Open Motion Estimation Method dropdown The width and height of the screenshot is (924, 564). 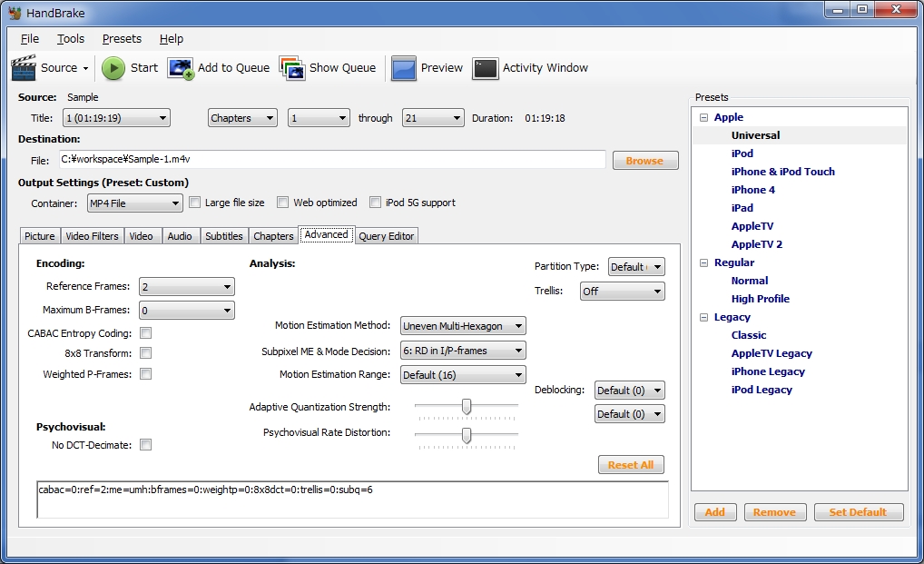coord(463,326)
